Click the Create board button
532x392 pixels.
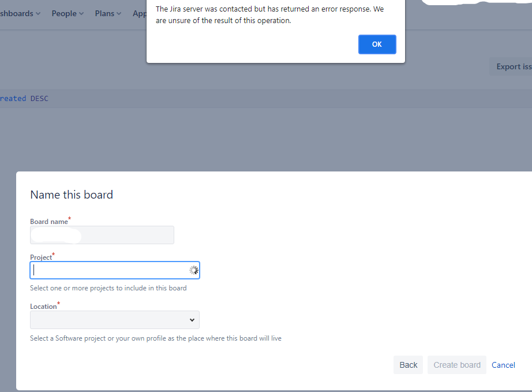tap(456, 365)
